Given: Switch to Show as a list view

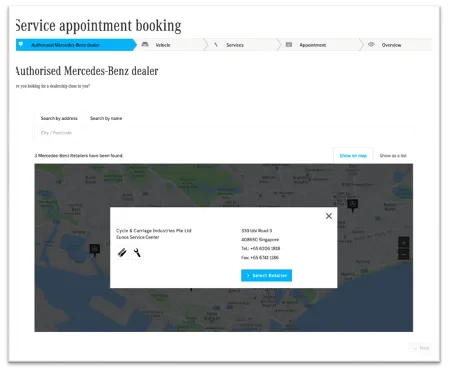Looking at the screenshot, I should (x=393, y=156).
